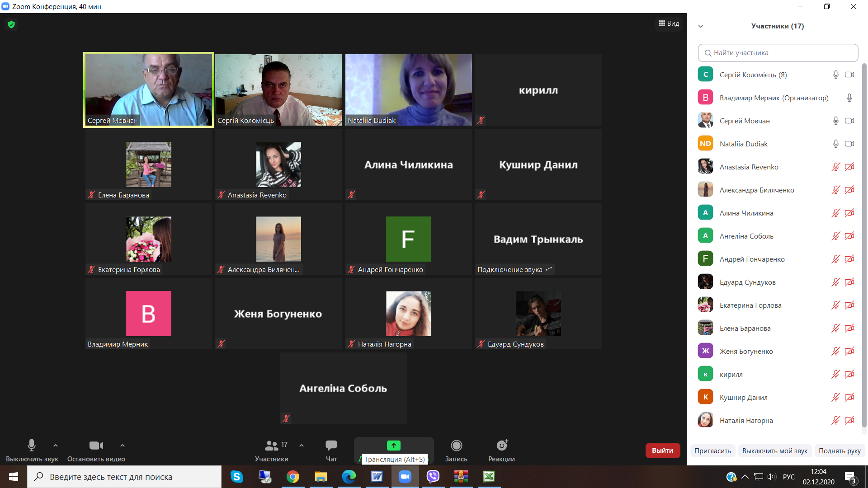Expand participants options arrow beside count

click(302, 446)
